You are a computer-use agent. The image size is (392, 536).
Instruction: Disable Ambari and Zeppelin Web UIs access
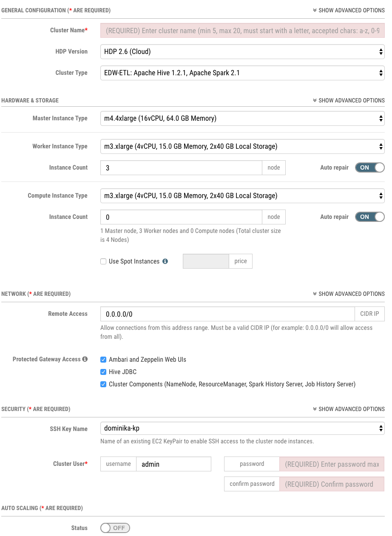103,359
